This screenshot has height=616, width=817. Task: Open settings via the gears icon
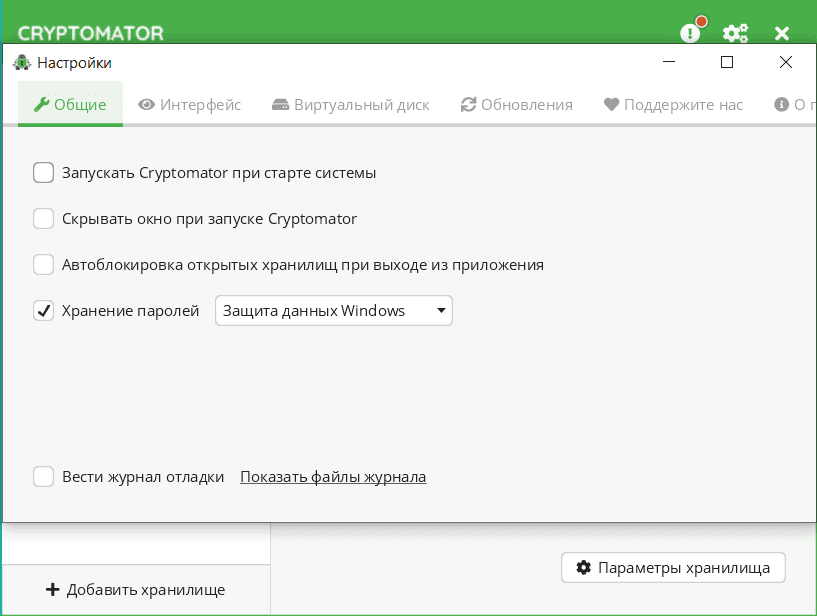click(736, 33)
